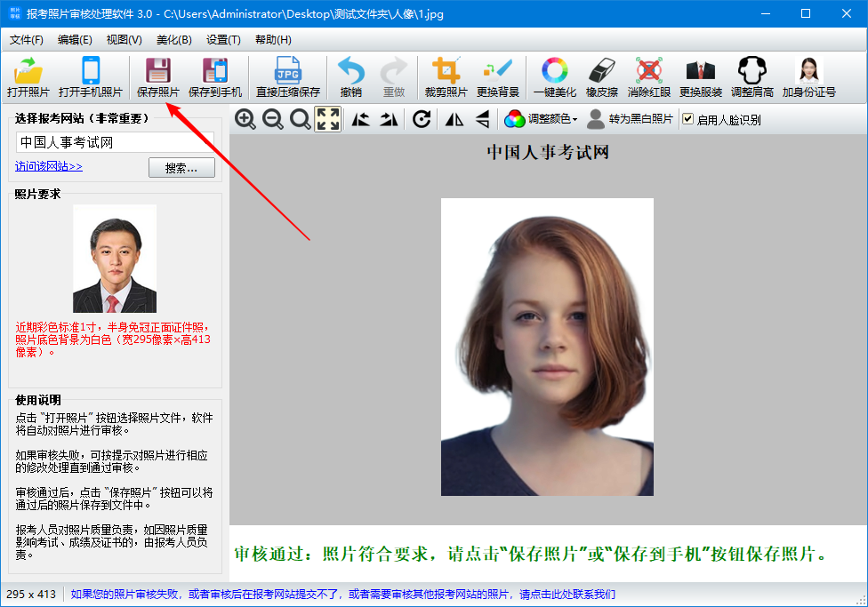868x607 pixels.
Task: Toggle the fit-to-window view button
Action: click(328, 119)
